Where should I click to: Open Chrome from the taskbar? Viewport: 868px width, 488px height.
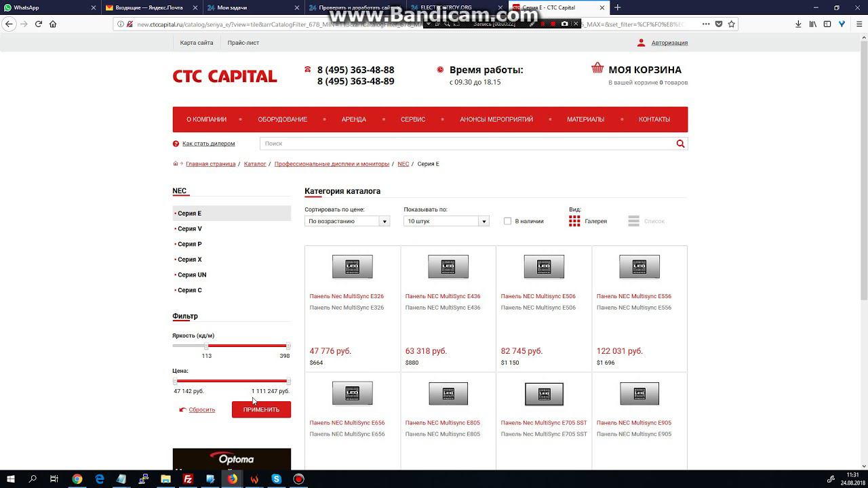click(77, 479)
